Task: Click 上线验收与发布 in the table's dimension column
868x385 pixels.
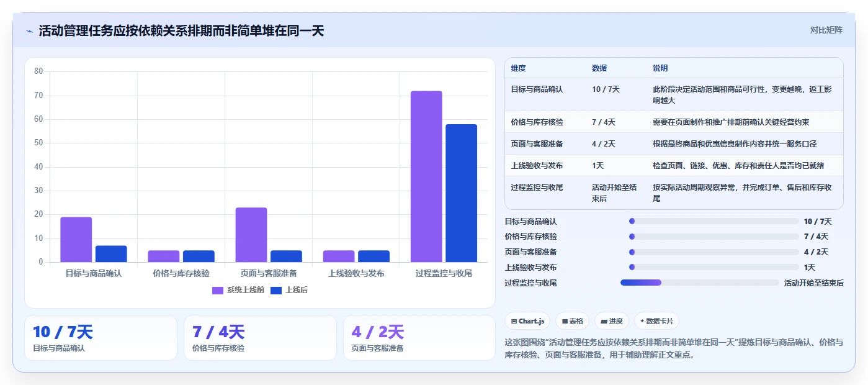Action: [x=537, y=166]
